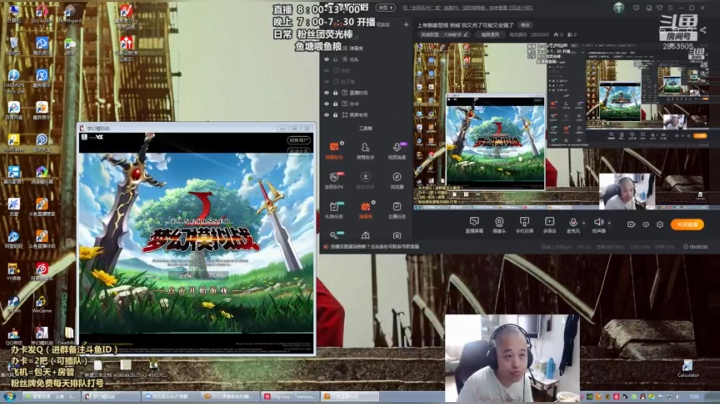Click 点击开始游戏 on the game screen
720x404 pixels.
tap(197, 291)
